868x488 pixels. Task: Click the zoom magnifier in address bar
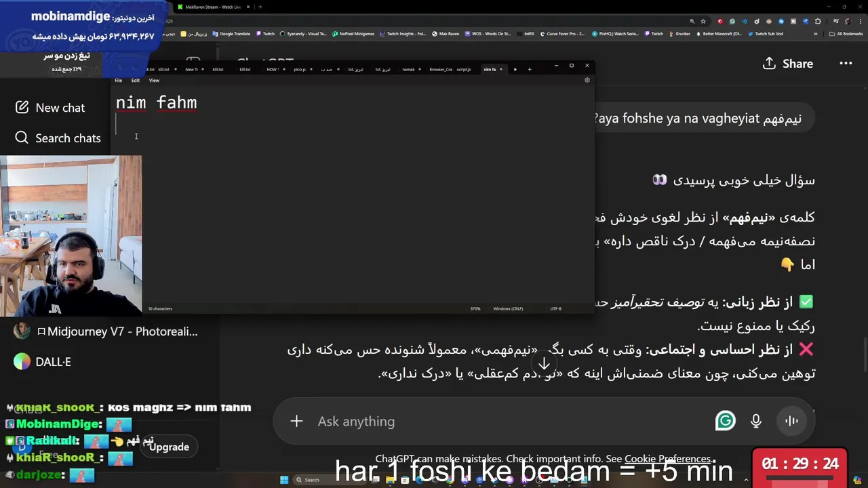692,21
